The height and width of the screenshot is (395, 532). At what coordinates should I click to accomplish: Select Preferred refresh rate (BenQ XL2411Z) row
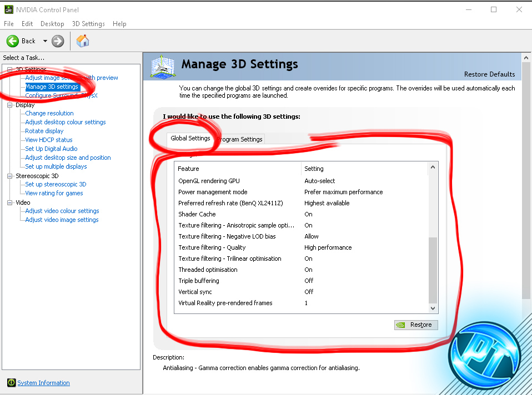tap(302, 203)
